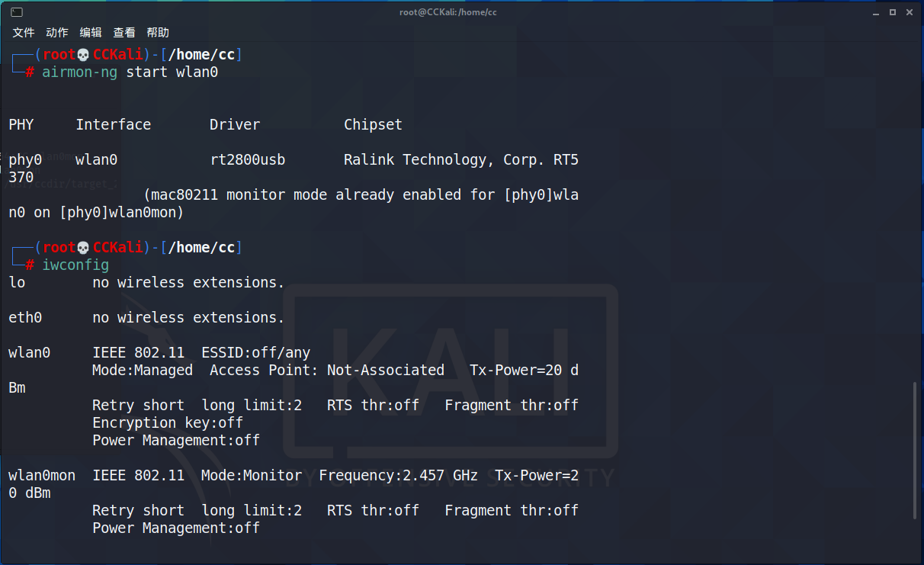924x565 pixels.
Task: Click the terminal icon in title bar
Action: (x=17, y=11)
